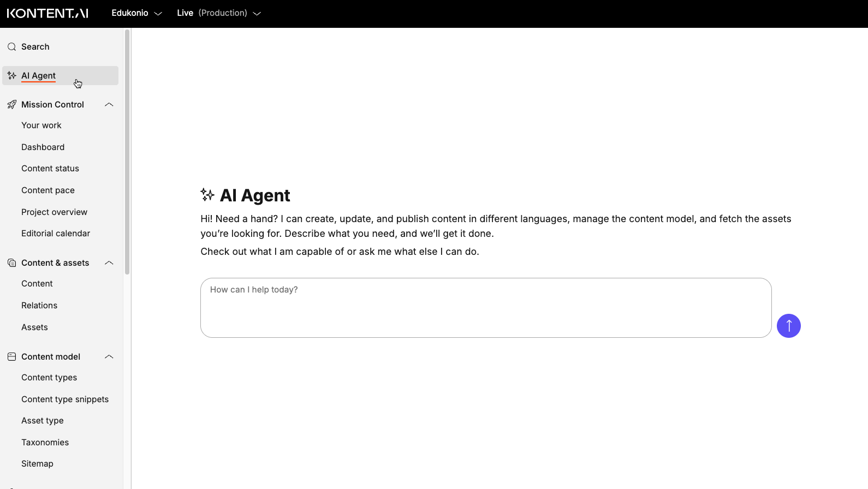Screen dimensions: 868x489
Task: Click the Mission Control rocket icon
Action: 11,105
